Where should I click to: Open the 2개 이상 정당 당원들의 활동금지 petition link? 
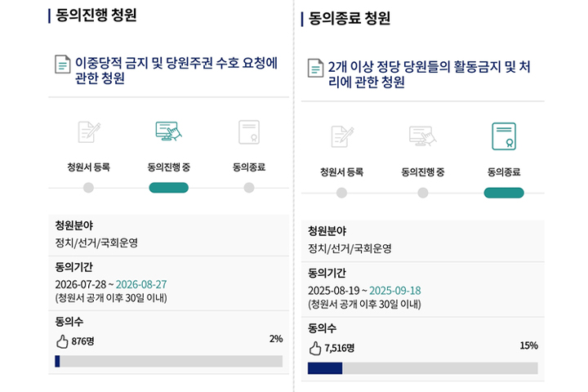pyautogui.click(x=429, y=73)
